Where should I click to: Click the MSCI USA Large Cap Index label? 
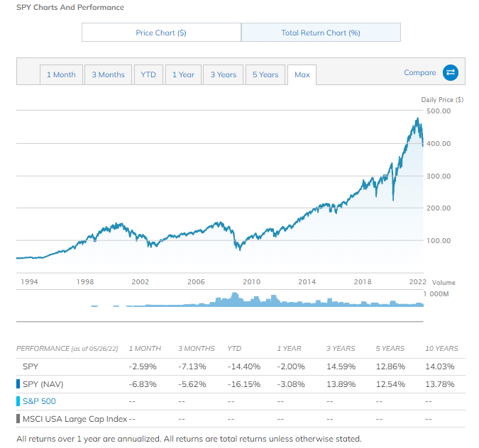(75, 419)
